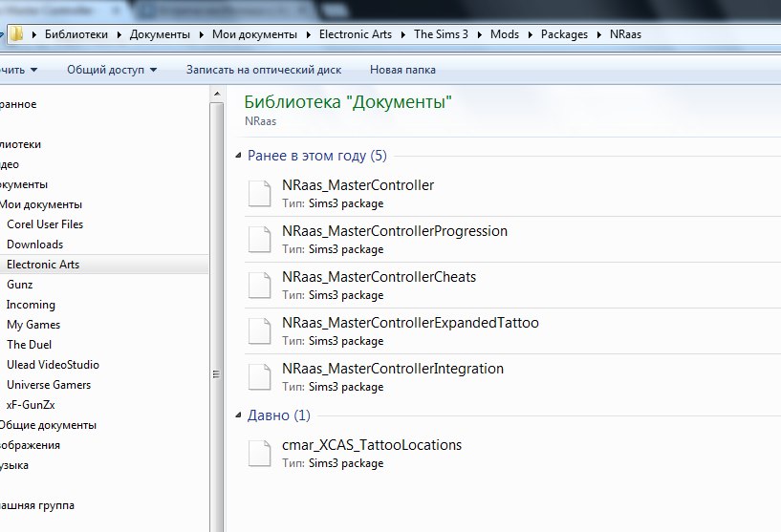Select file name NRaas_MasterControllerProgression
Screen dimensions: 781x532
pos(395,231)
